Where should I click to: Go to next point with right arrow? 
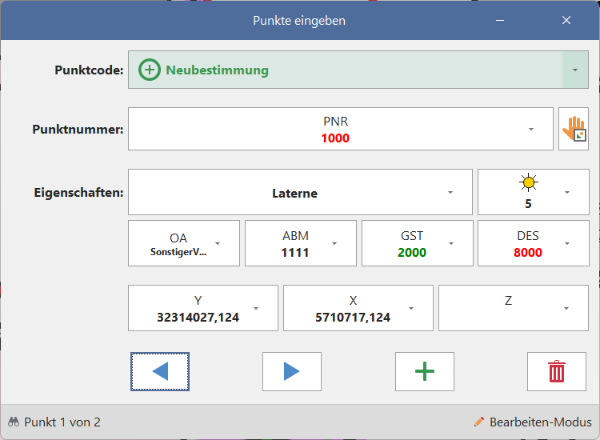coord(291,371)
